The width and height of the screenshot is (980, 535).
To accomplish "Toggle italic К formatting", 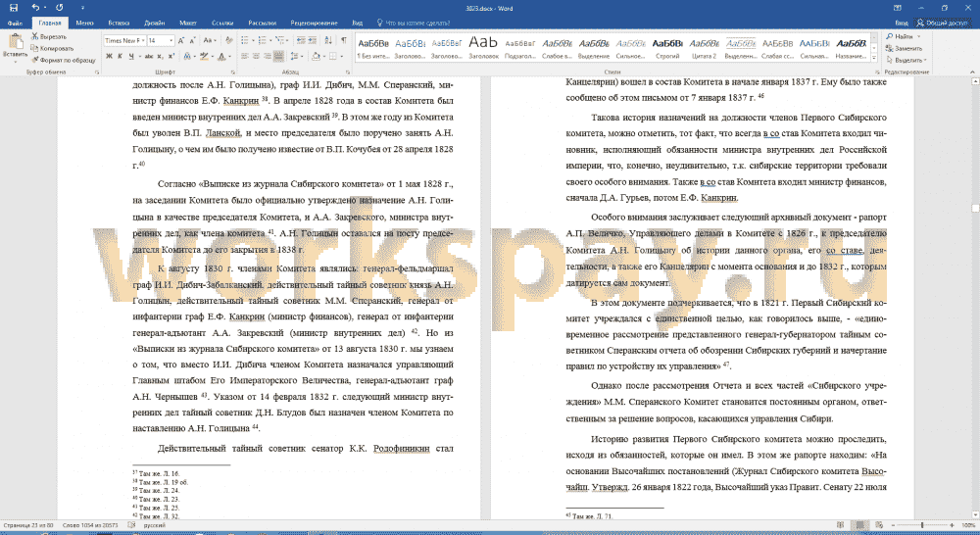I will [120, 56].
